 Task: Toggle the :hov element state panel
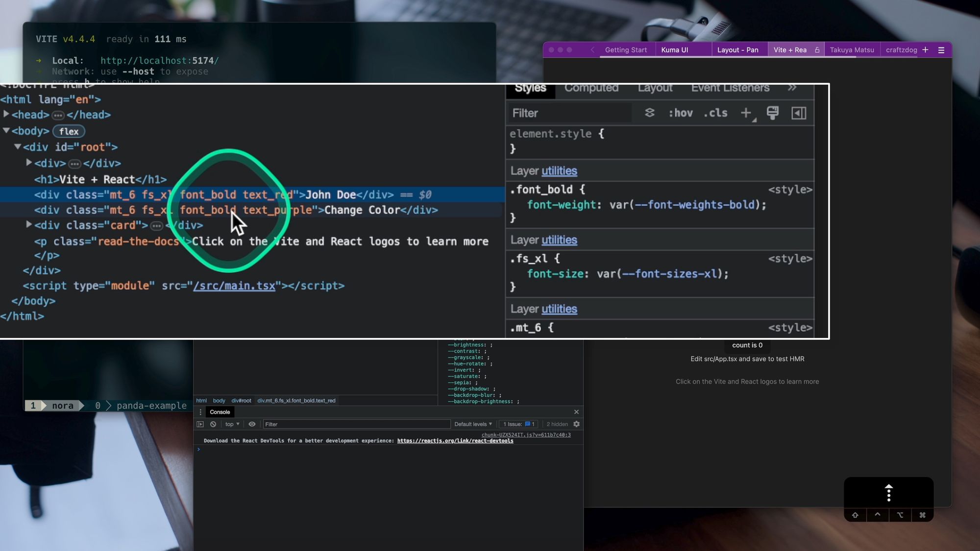point(681,113)
